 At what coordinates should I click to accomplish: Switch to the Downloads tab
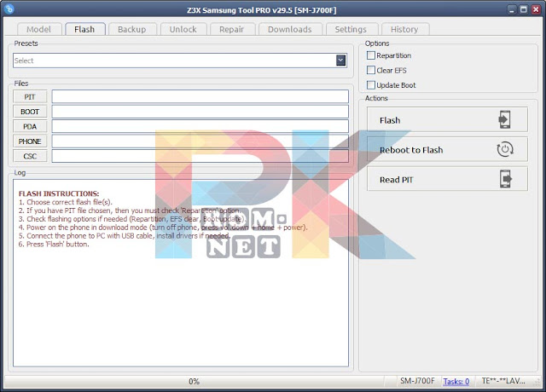click(x=290, y=29)
